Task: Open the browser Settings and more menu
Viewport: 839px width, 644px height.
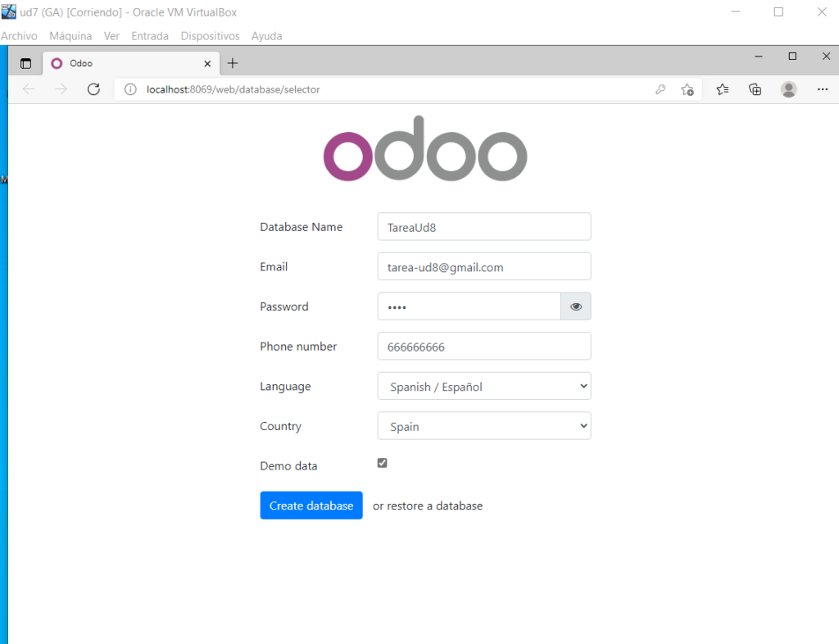Action: [x=823, y=89]
